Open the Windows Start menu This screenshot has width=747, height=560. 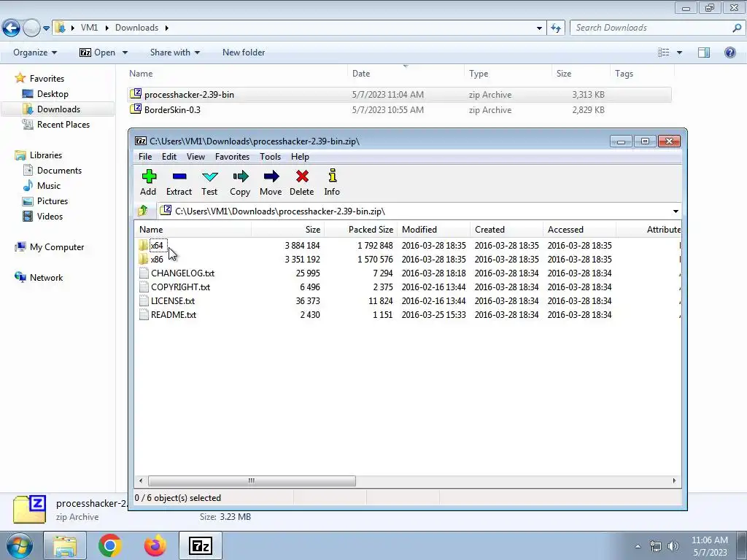pos(19,545)
